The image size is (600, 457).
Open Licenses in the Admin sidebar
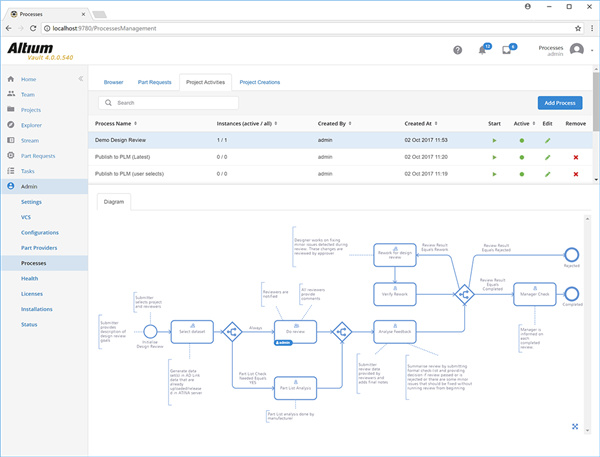[32, 294]
